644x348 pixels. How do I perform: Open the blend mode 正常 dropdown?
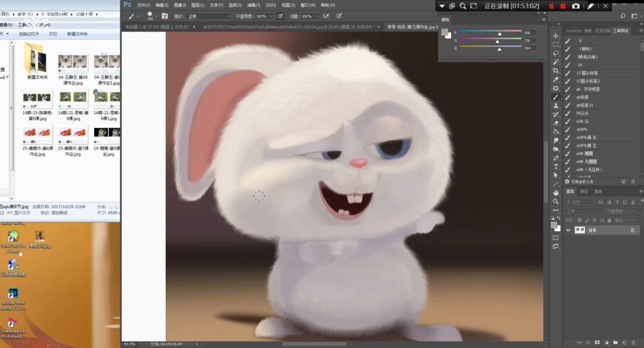(209, 16)
